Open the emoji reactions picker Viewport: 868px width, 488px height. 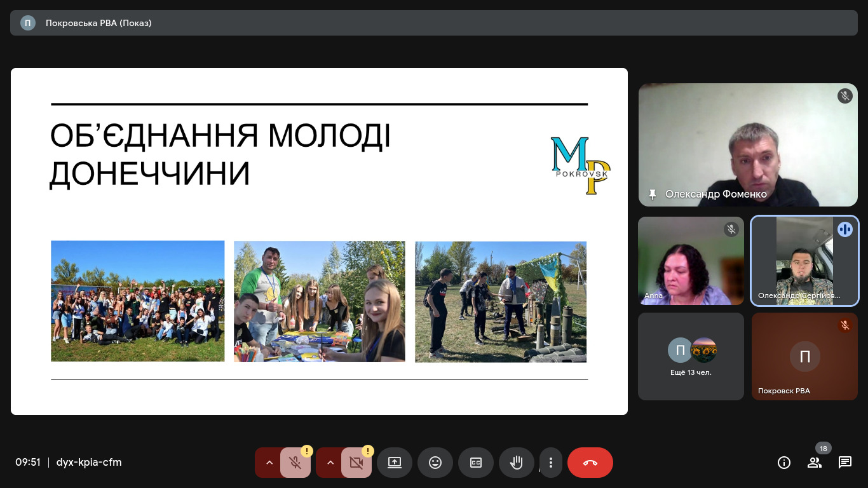(435, 463)
